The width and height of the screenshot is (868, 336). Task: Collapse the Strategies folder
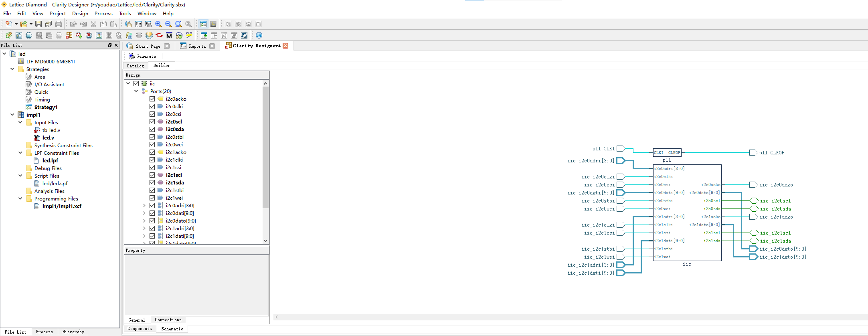pyautogui.click(x=12, y=69)
